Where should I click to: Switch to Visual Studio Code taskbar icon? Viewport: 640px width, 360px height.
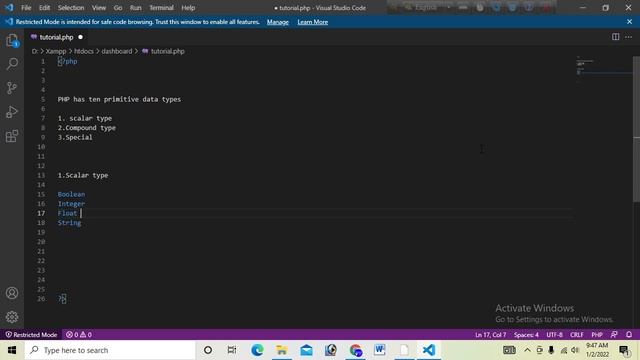(x=429, y=350)
